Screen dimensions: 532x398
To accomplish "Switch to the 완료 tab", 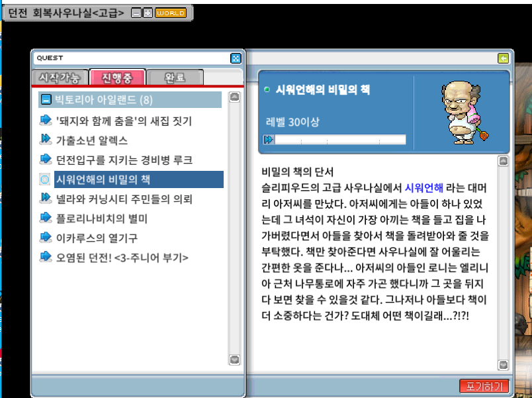I will pos(175,77).
